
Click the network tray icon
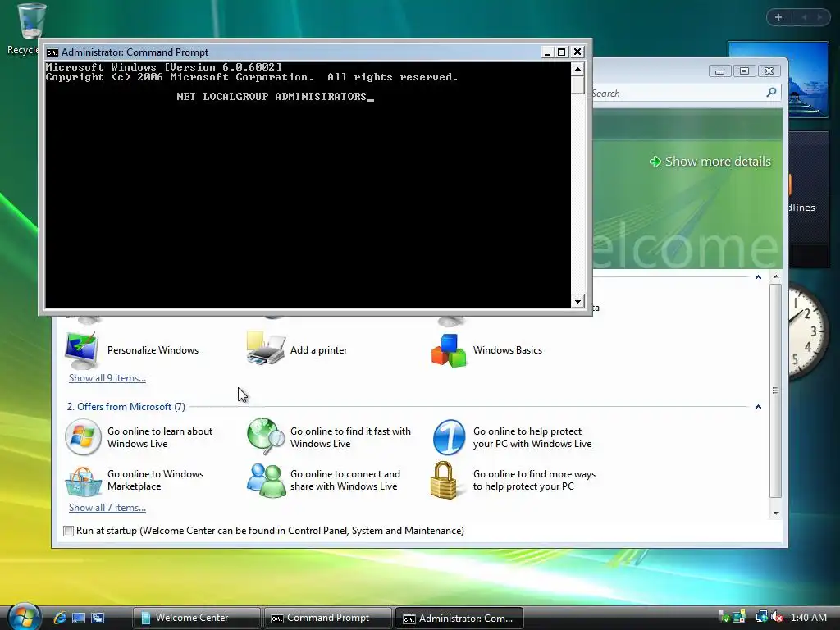pos(760,617)
